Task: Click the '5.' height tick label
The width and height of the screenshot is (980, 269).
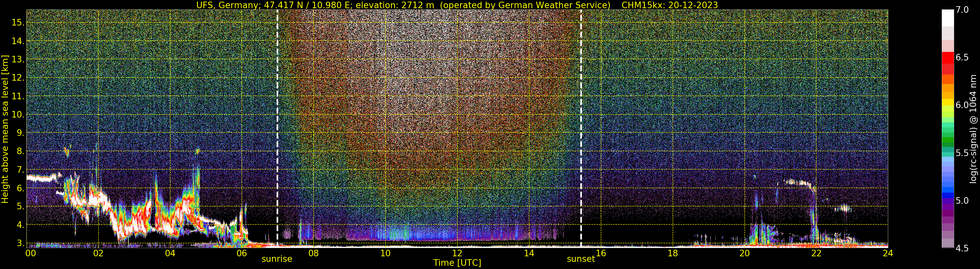Action: (21, 207)
